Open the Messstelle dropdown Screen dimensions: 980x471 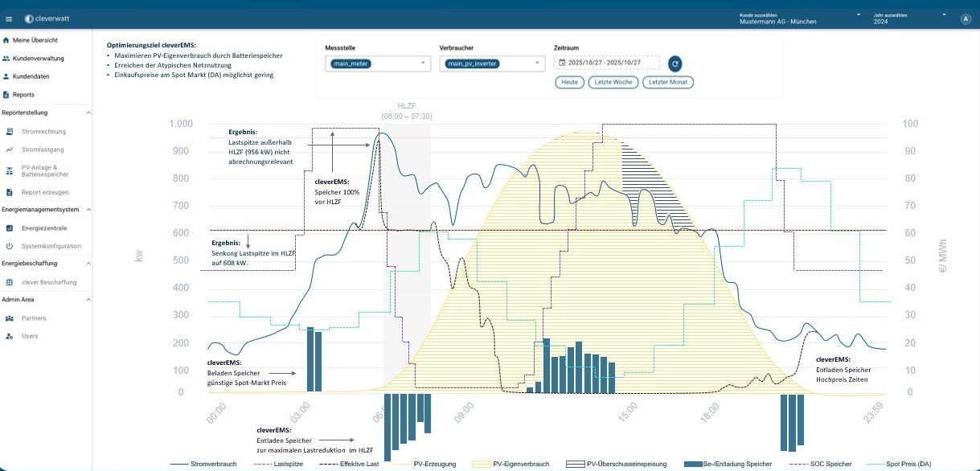point(379,63)
